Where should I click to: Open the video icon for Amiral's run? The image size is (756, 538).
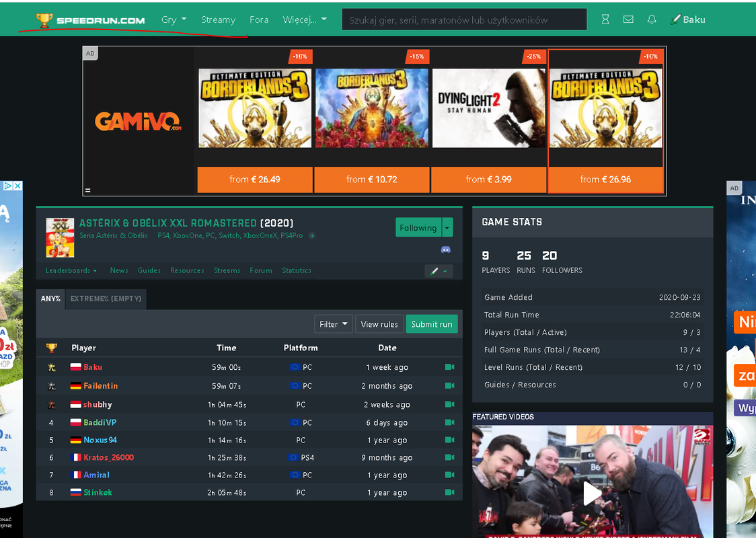pos(449,475)
